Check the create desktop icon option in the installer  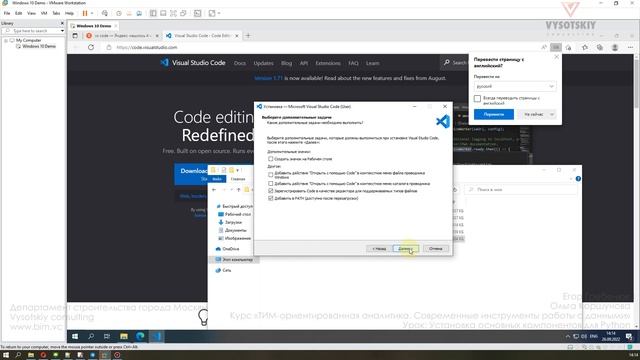[271, 159]
